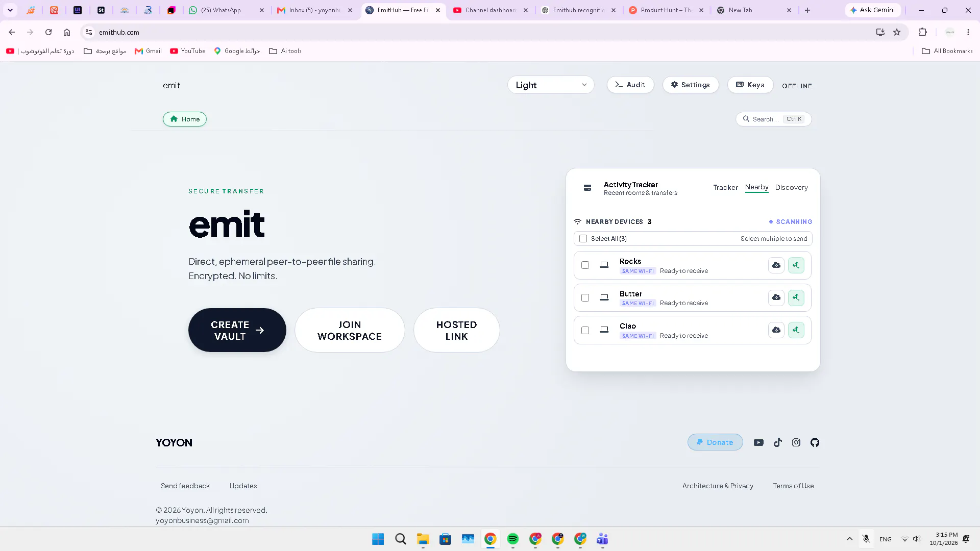Click the emit logo text in header
Image resolution: width=980 pixels, height=551 pixels.
(x=171, y=85)
